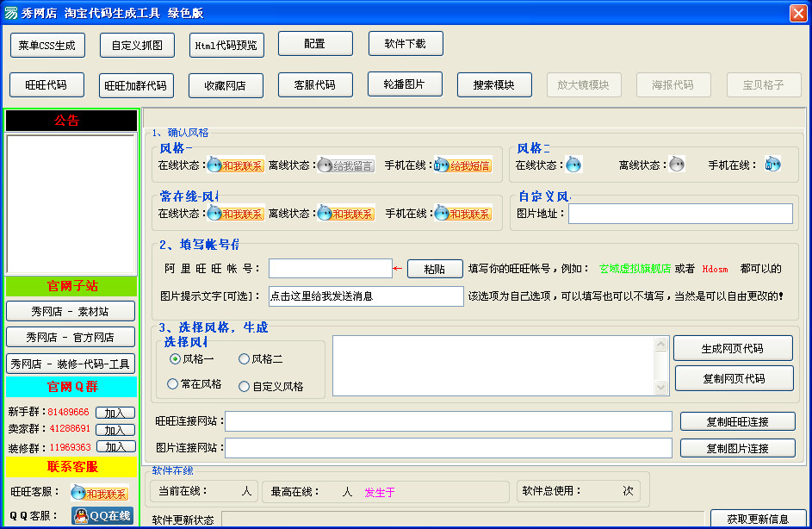Switch to 收藏网店 module
This screenshot has height=529, width=812.
pos(226,86)
